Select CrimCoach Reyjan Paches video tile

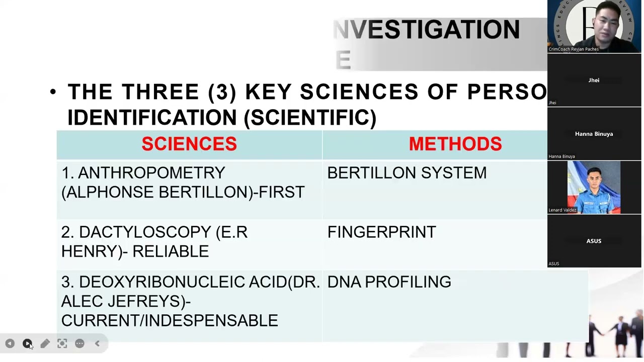point(594,26)
